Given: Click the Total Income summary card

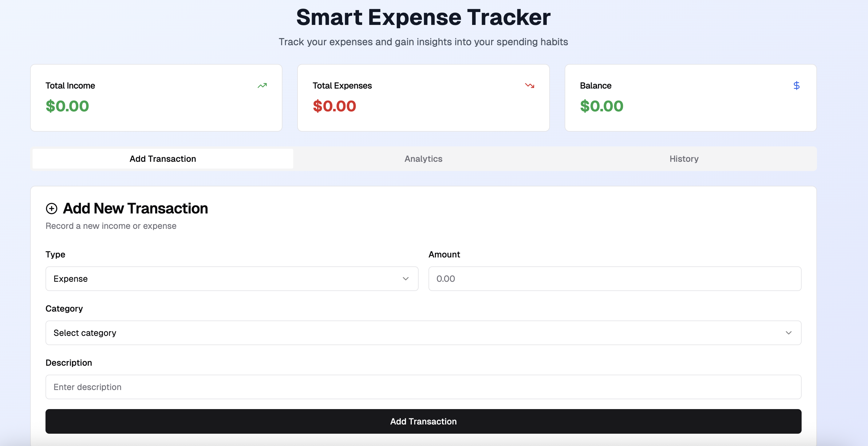Looking at the screenshot, I should (156, 98).
